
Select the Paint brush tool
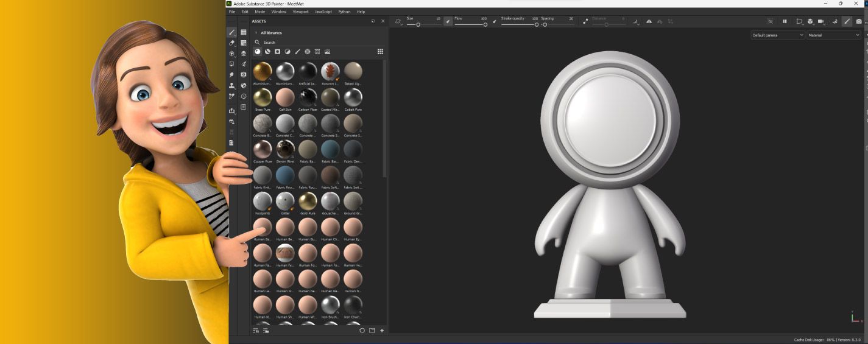231,32
